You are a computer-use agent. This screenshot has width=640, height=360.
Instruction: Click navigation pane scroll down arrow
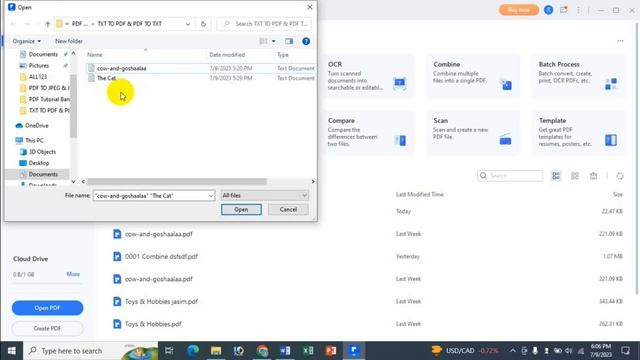point(73,182)
